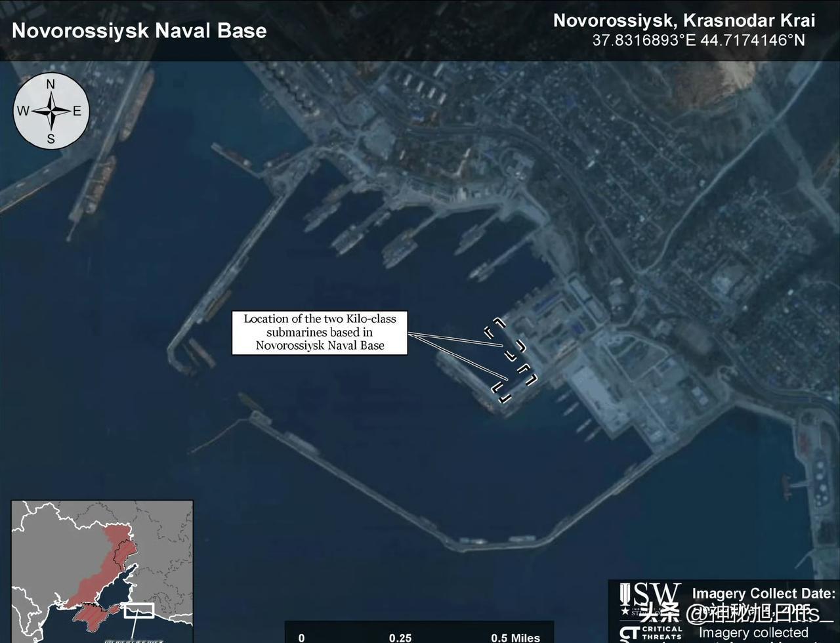The height and width of the screenshot is (643, 840).
Task: Click the Critical Threats logo
Action: (x=650, y=634)
